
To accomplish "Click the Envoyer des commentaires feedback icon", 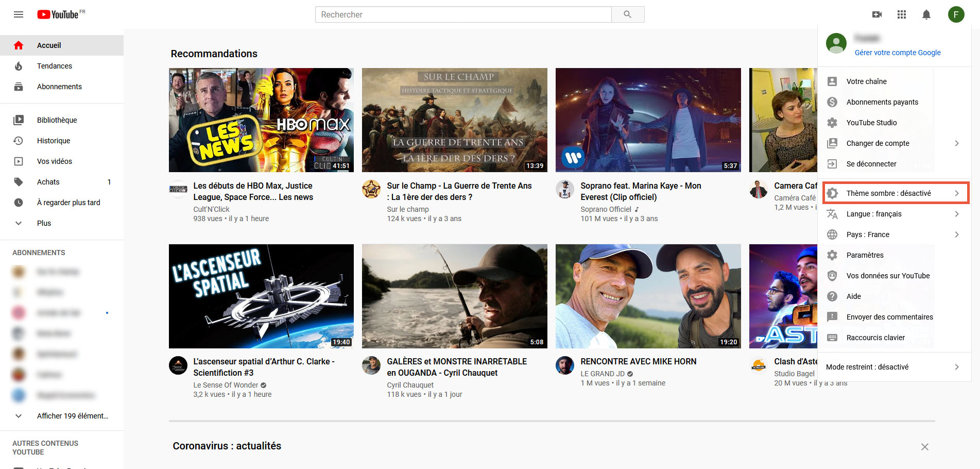I will (832, 317).
